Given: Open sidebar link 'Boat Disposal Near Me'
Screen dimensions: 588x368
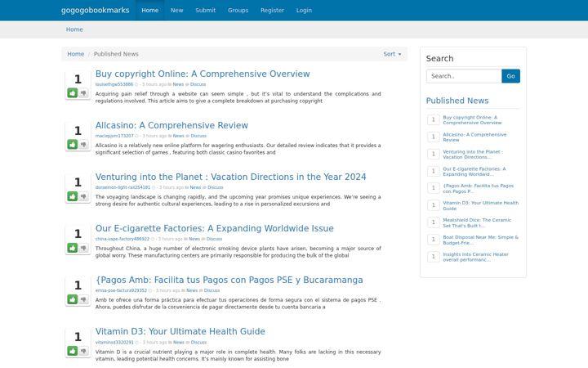Looking at the screenshot, I should pos(480,240).
